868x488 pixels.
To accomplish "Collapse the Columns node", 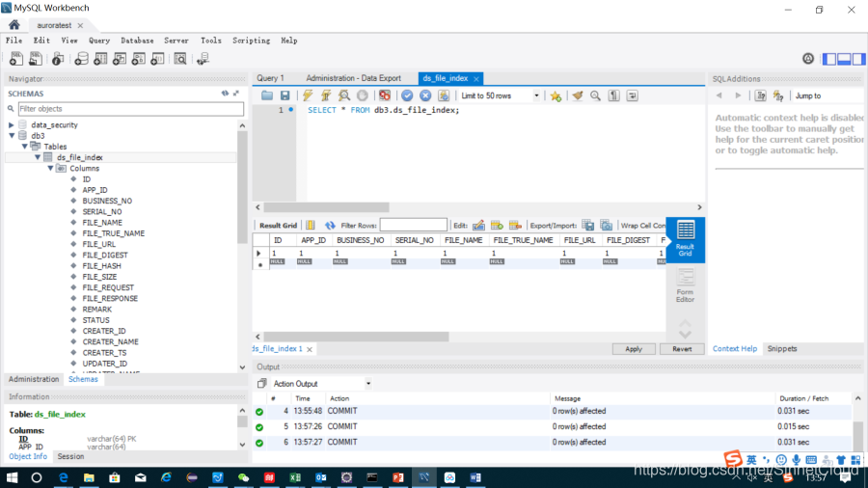I will click(x=50, y=168).
